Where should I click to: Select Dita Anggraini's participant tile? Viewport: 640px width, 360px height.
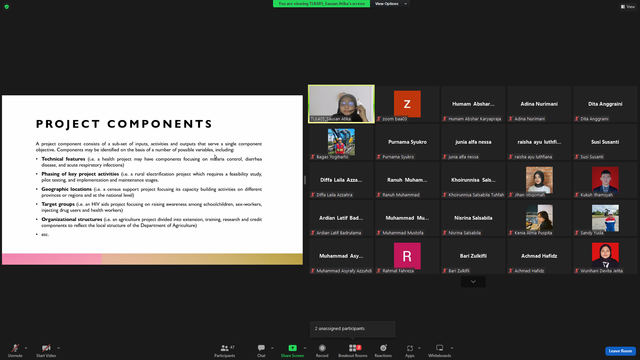point(605,104)
